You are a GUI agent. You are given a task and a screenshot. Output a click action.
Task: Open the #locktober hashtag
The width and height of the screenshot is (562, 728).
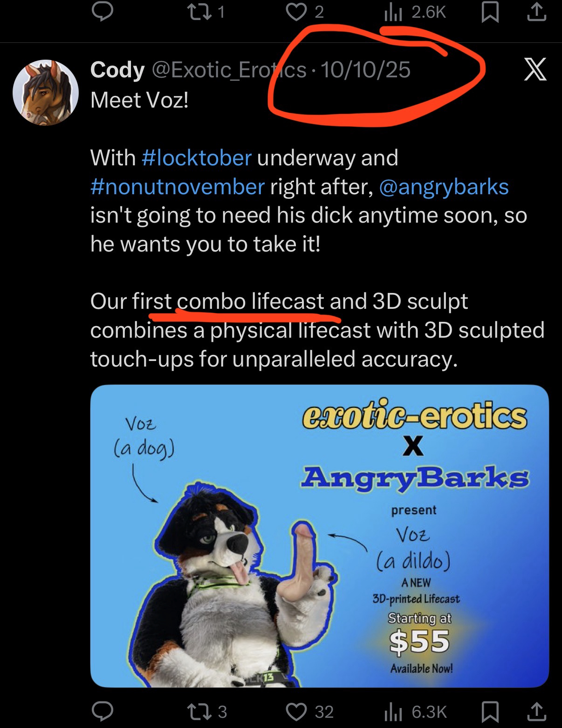point(196,157)
